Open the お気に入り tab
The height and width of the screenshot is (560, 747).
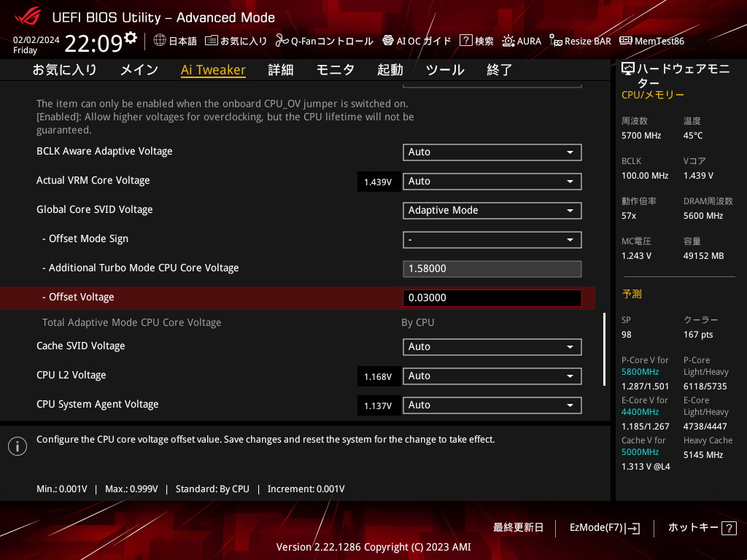[64, 70]
